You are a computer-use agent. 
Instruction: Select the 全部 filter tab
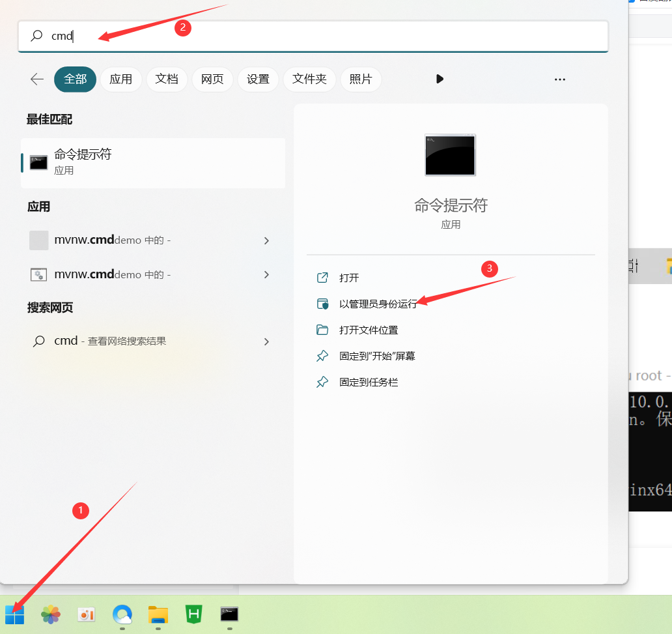tap(75, 79)
